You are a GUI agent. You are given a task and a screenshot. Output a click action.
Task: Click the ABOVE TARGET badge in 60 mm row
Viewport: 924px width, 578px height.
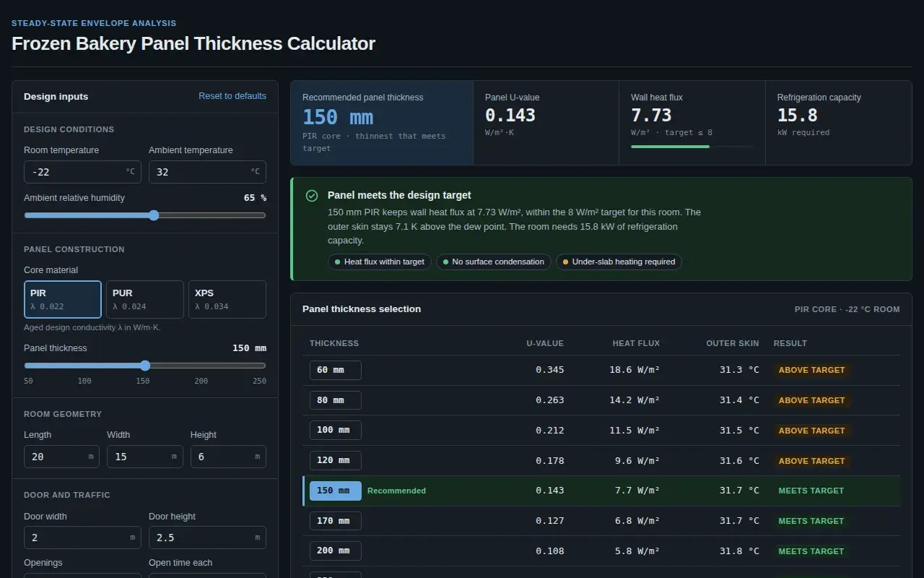(x=811, y=370)
